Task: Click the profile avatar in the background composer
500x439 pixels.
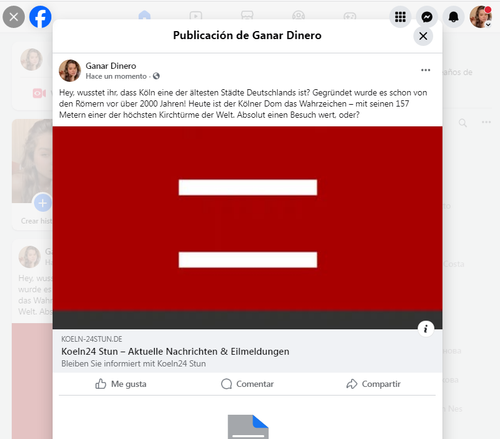Action: pos(31,59)
